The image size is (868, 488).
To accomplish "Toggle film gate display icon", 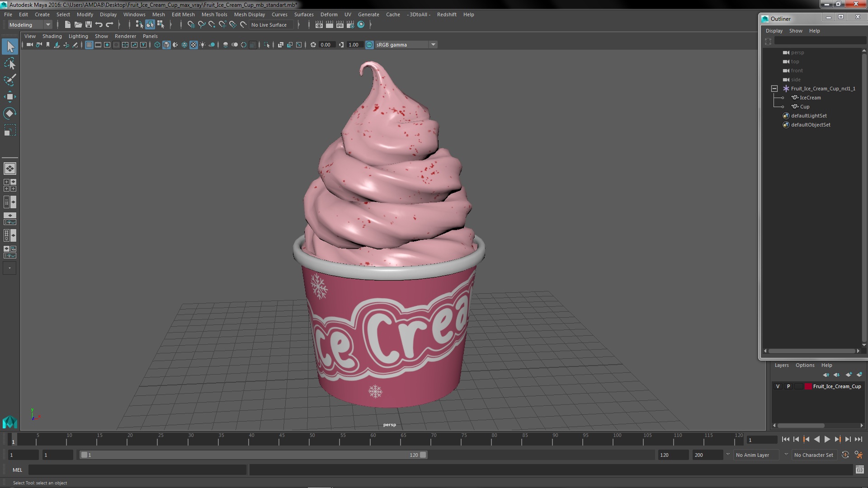I will [98, 45].
